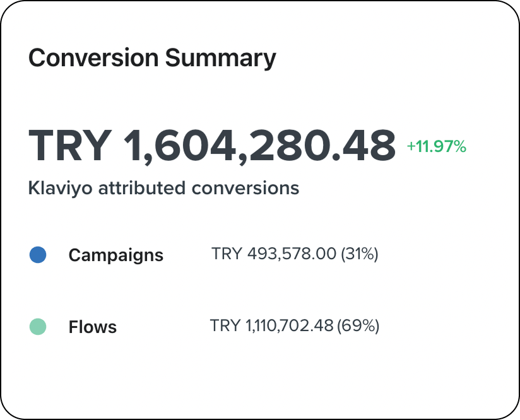The height and width of the screenshot is (420, 520).
Task: Click the (69%) share next to Flows
Action: pyautogui.click(x=358, y=325)
